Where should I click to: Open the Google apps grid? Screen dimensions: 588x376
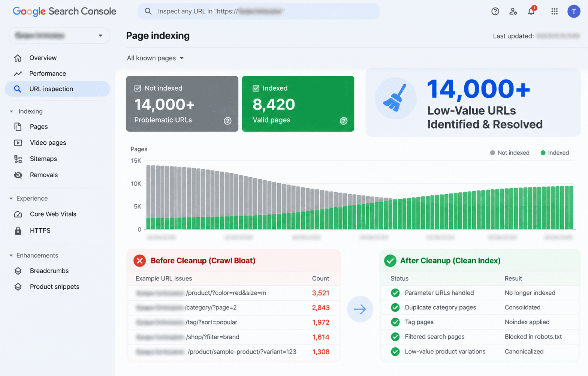(554, 11)
